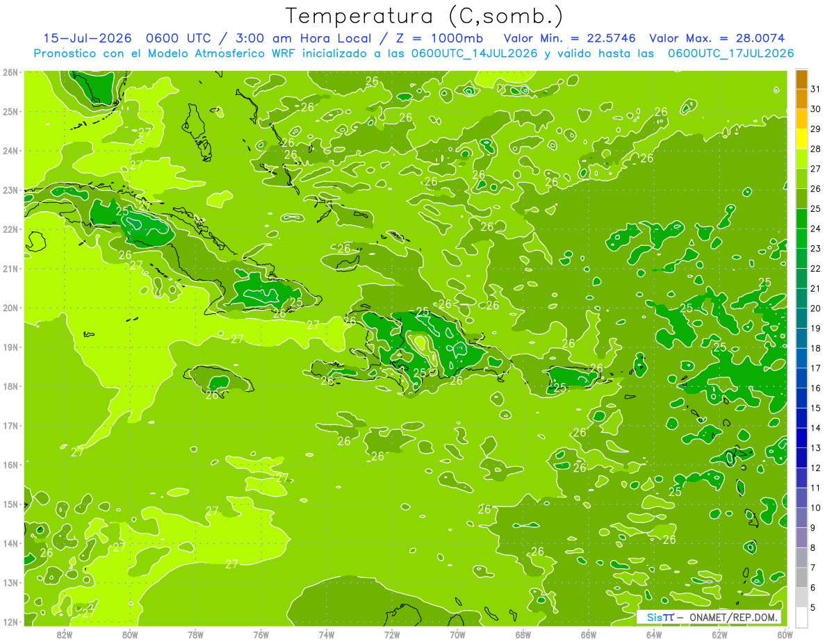Viewport: 834px width, 644px height.
Task: Click the SisTT ONAMET/REP.DOM. logo box
Action: coord(709,617)
